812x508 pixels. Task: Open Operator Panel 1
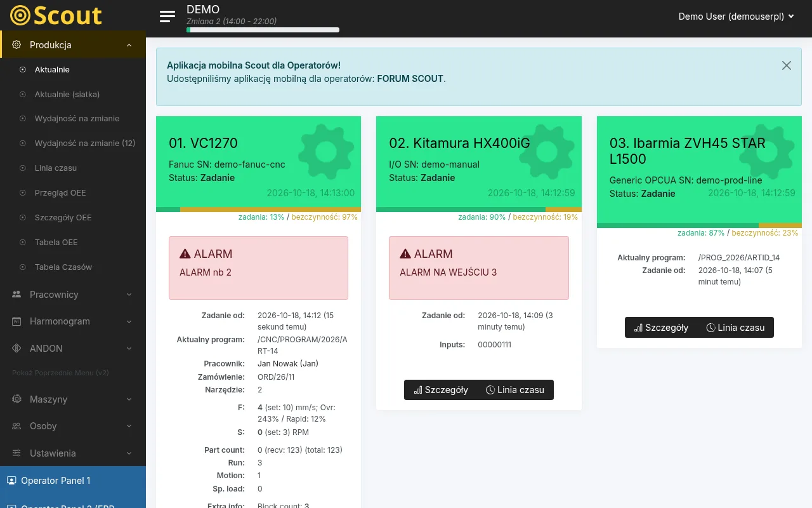click(x=73, y=481)
